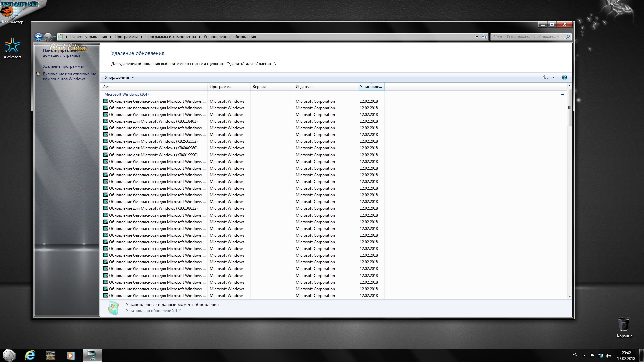Open Internet Explorer from the taskbar
The image size is (644, 362).
tap(30, 355)
